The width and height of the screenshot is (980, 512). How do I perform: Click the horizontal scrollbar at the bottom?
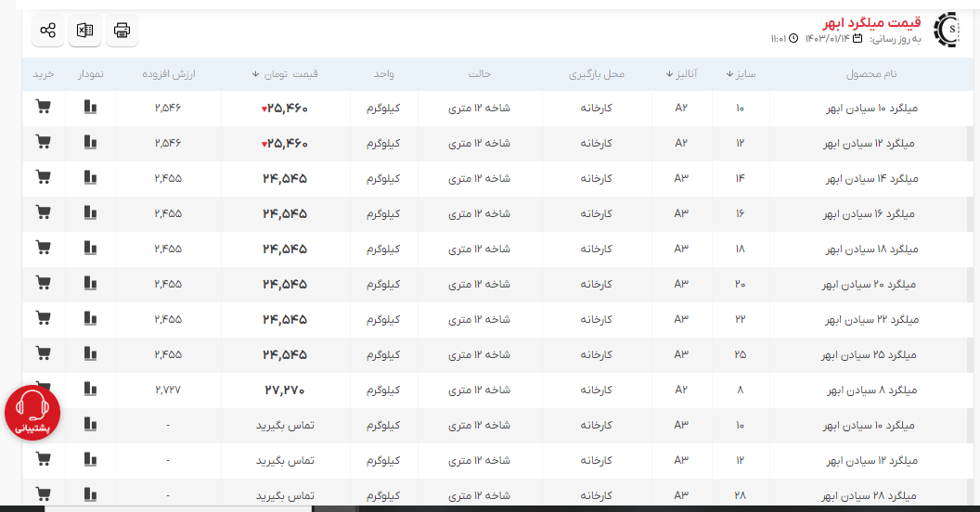tap(186, 507)
